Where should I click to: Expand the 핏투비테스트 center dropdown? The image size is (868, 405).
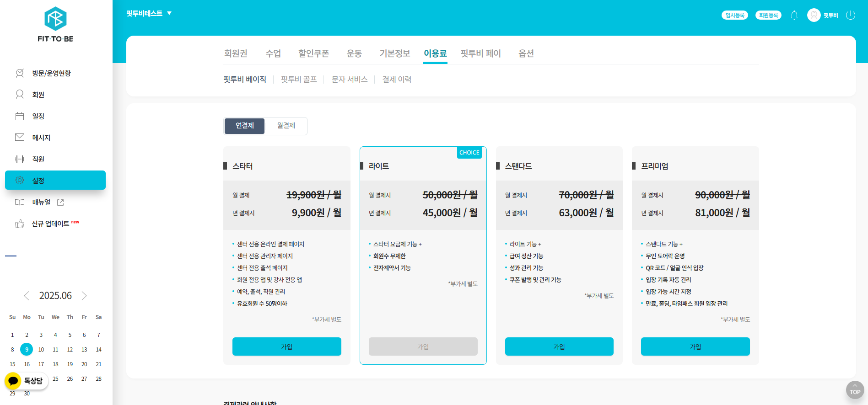[149, 13]
